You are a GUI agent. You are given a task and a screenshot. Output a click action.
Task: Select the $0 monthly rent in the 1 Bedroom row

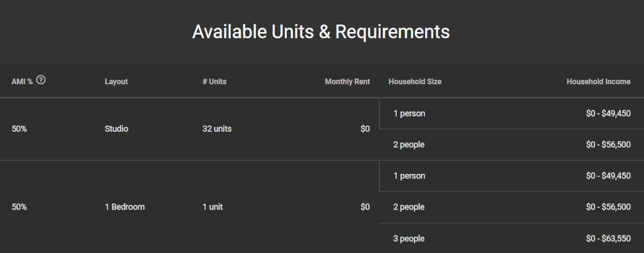coord(365,207)
